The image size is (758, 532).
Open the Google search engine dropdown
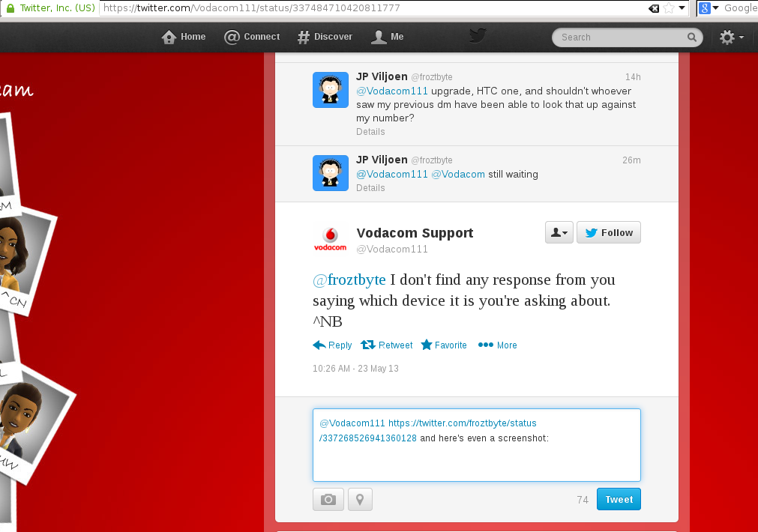709,8
